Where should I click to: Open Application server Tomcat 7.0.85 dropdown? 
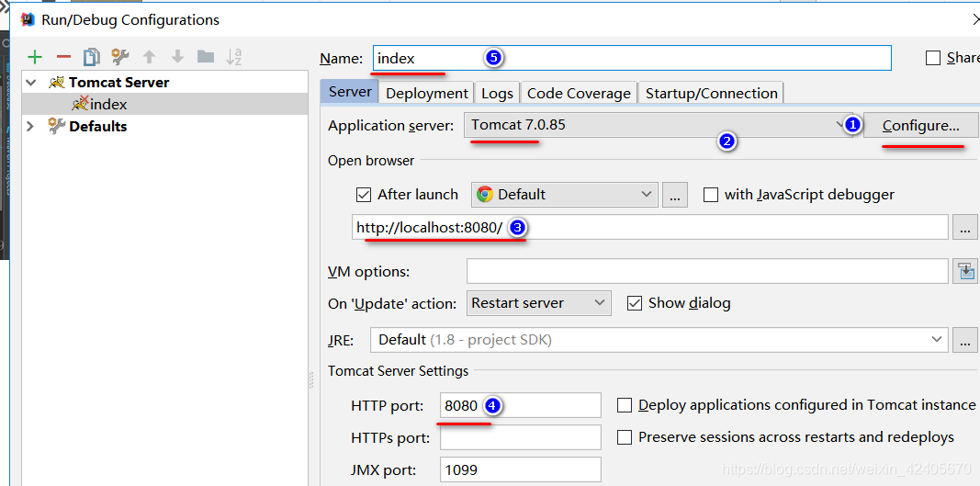coord(659,125)
